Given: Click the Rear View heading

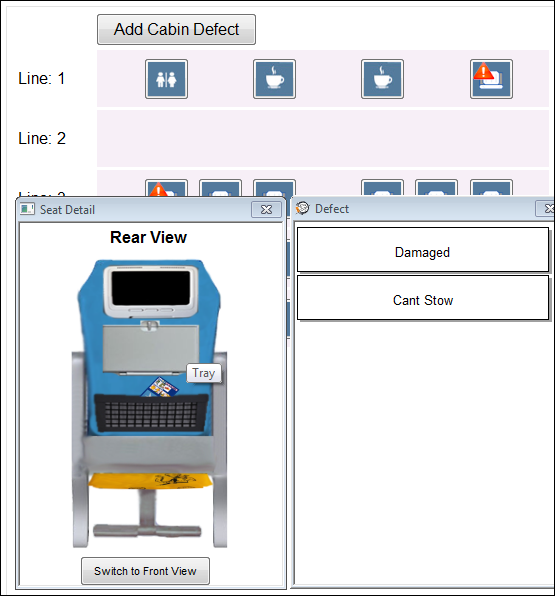Looking at the screenshot, I should 148,238.
